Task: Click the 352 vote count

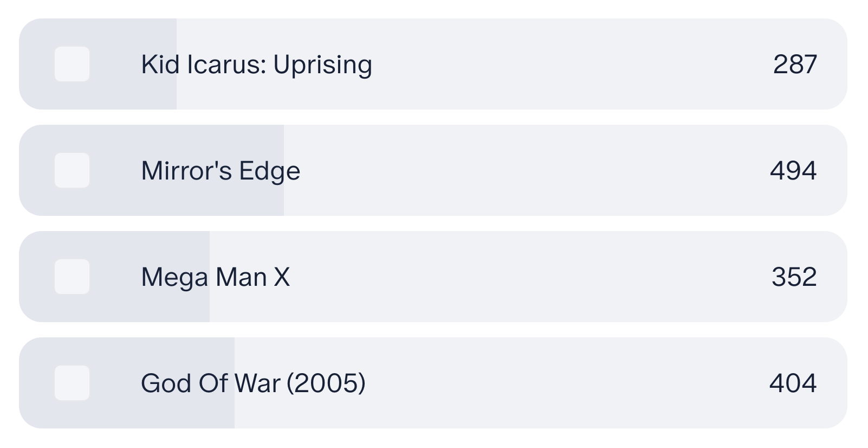Action: [x=794, y=277]
